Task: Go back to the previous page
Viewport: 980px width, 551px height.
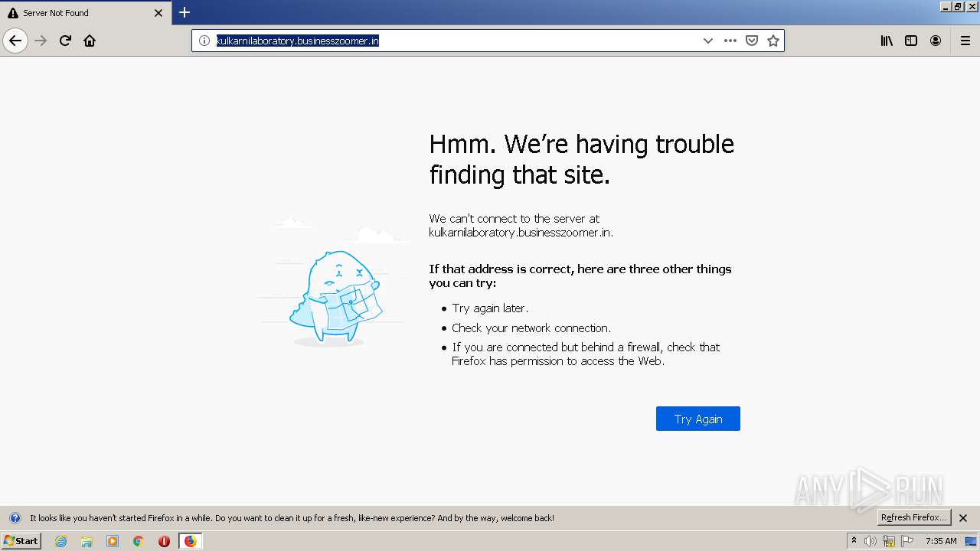Action: coord(15,41)
